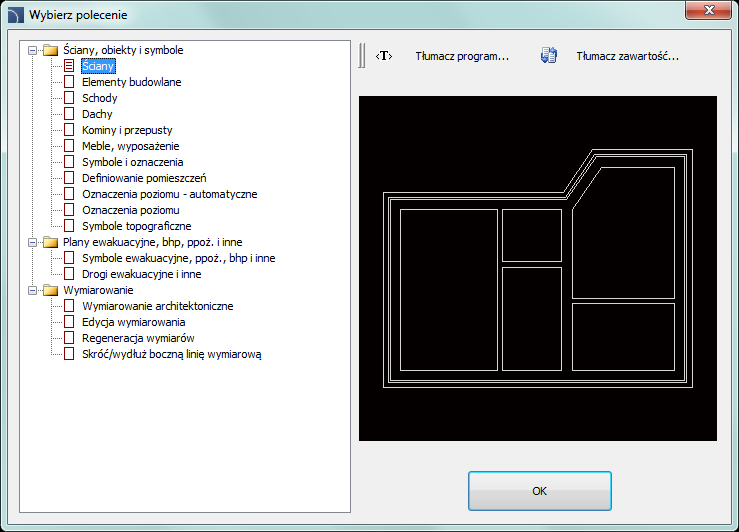Click the Tłumacz zawartość document icon
Image resolution: width=739 pixels, height=532 pixels.
549,56
